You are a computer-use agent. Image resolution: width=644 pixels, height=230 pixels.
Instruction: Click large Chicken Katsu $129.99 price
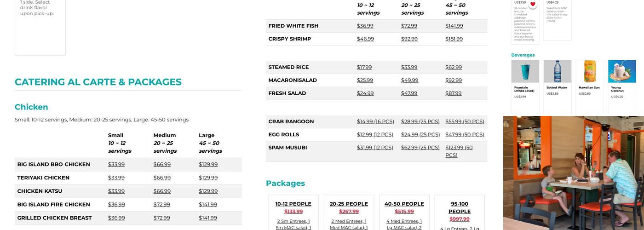[x=208, y=191]
